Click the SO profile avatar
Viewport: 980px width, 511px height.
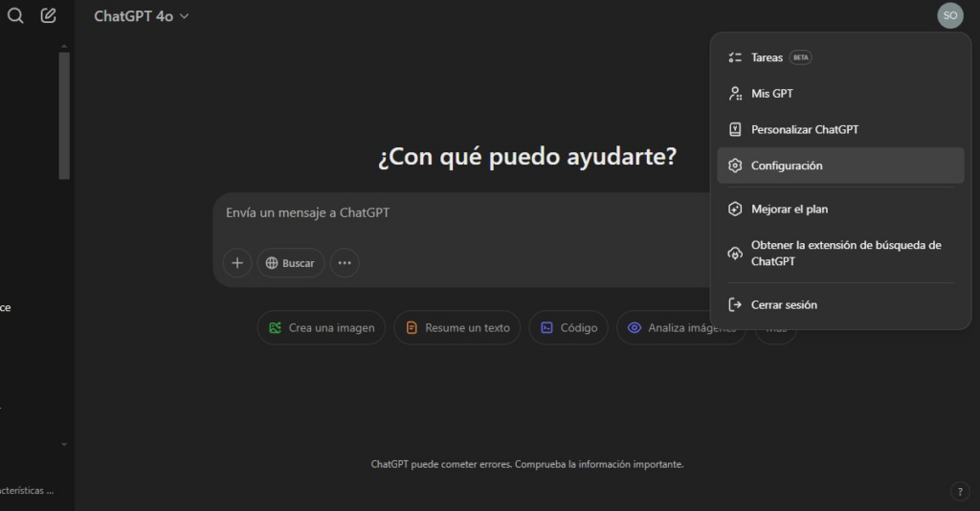point(950,15)
